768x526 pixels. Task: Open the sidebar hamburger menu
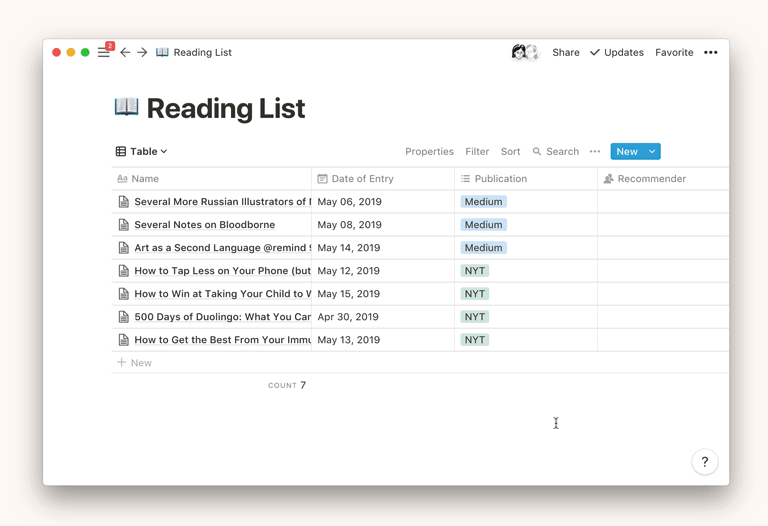(x=103, y=53)
